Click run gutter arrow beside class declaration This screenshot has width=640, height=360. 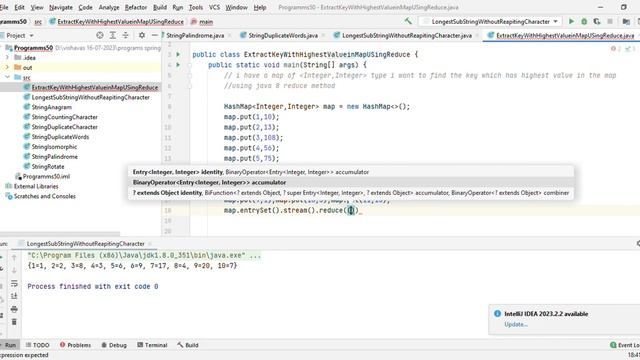(178, 54)
